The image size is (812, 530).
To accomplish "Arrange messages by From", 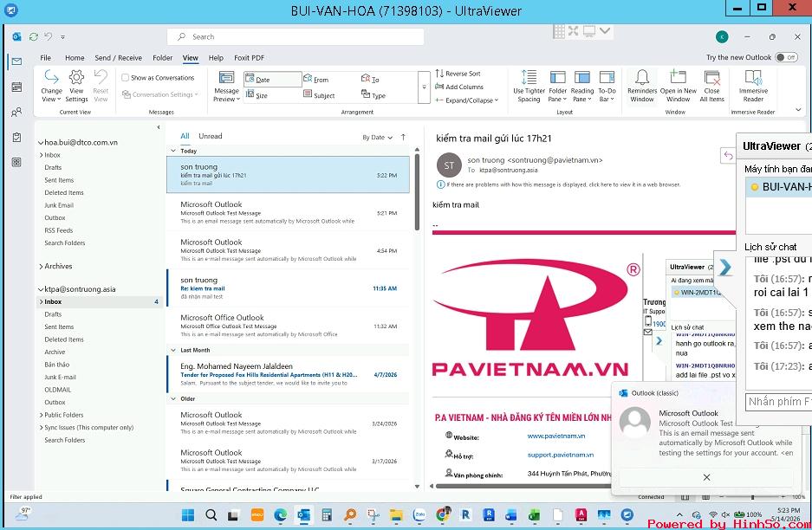I will point(316,79).
